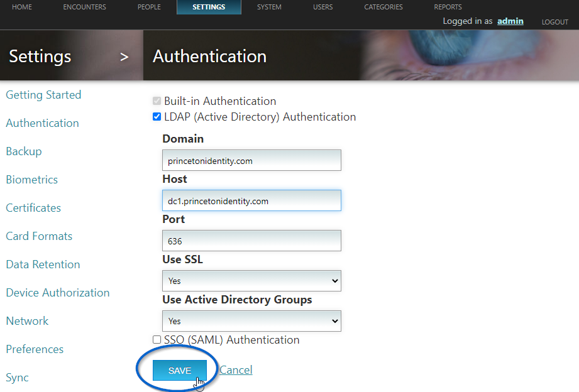579x392 pixels.
Task: Open Device Authorization in the sidebar
Action: (58, 293)
